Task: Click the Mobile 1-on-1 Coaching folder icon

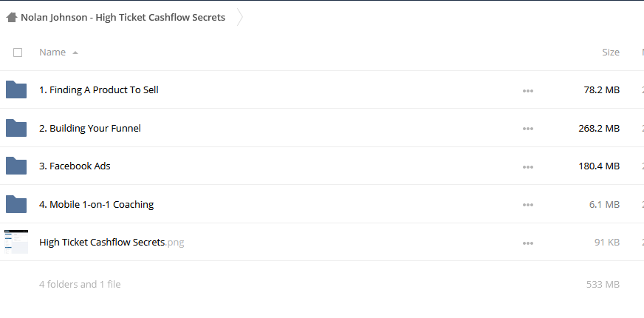Action: click(16, 204)
